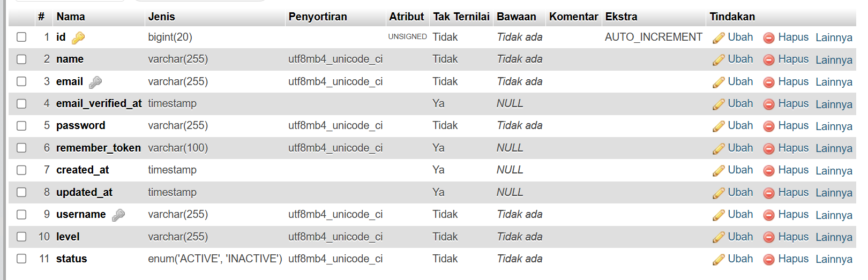868x280 pixels.
Task: Click the Nama column header
Action: coord(71,17)
